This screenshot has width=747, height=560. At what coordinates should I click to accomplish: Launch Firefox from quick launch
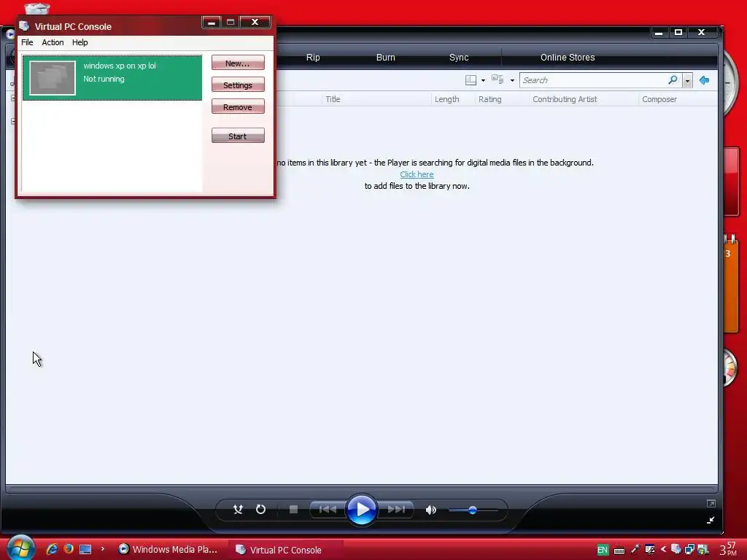click(68, 549)
